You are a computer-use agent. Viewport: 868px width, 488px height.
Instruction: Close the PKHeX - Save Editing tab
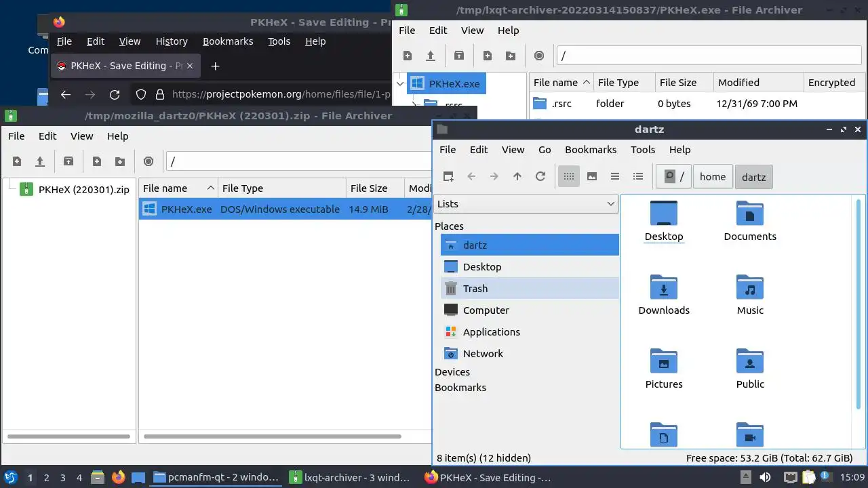click(190, 66)
